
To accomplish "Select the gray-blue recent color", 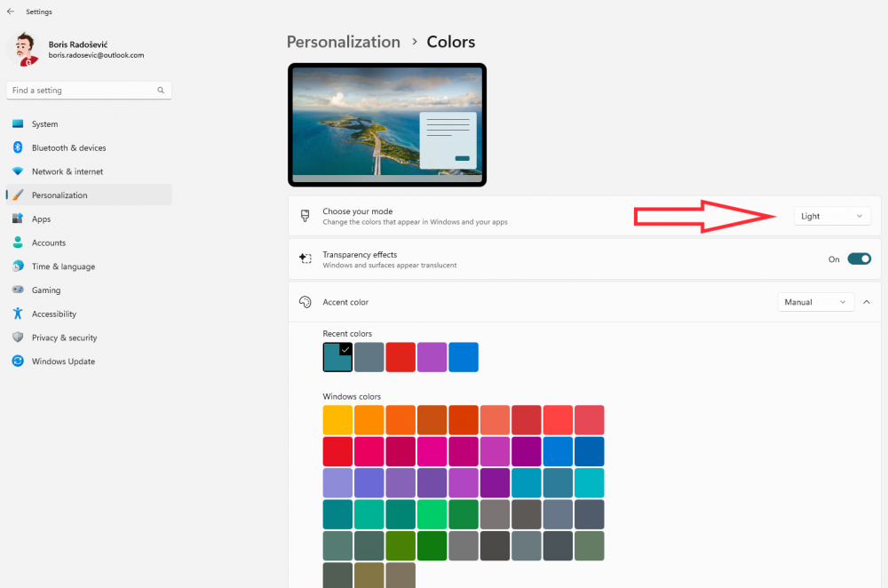I will click(369, 357).
